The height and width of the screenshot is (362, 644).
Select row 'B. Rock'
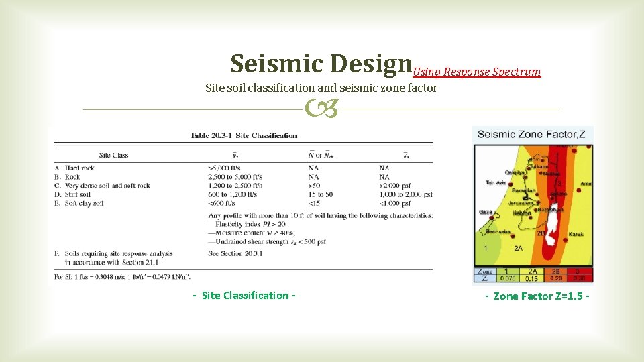[x=243, y=177]
